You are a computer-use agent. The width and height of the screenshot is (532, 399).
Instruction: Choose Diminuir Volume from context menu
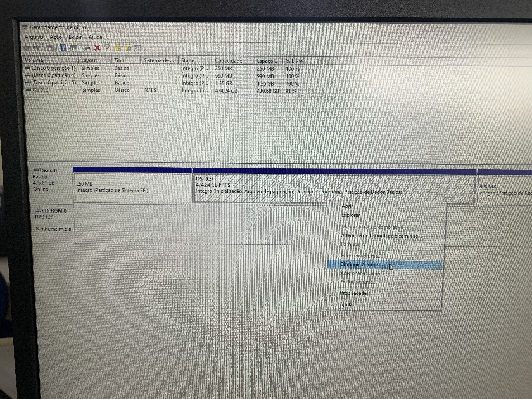coord(361,265)
